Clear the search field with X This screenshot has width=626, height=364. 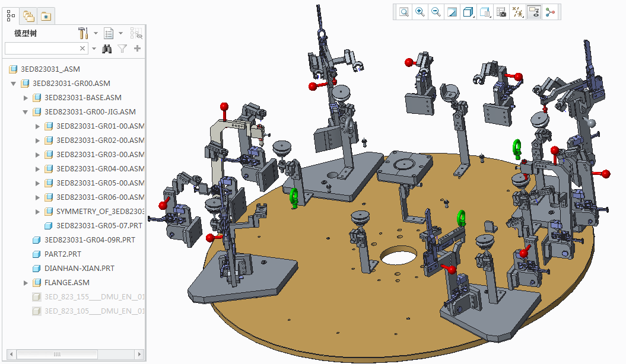(x=82, y=48)
